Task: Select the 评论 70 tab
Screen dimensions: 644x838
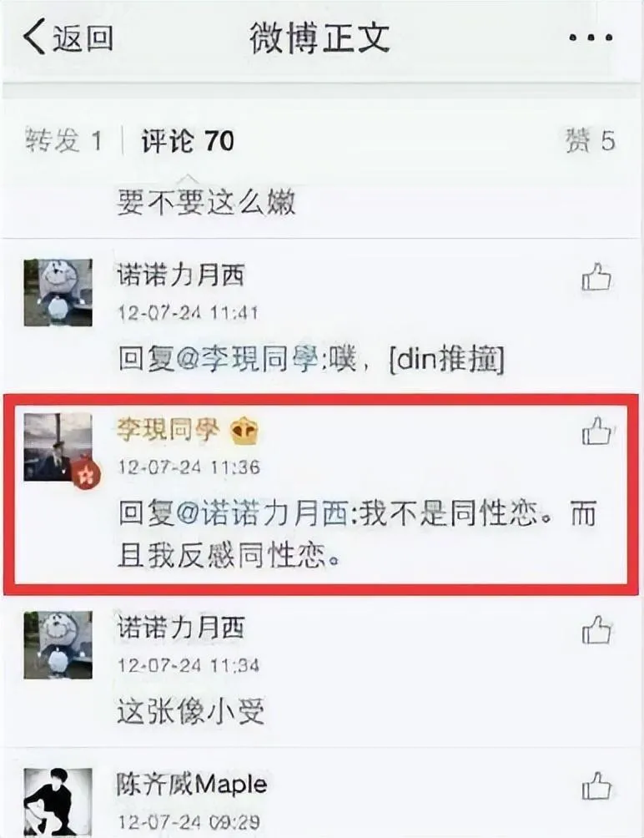Action: point(188,141)
